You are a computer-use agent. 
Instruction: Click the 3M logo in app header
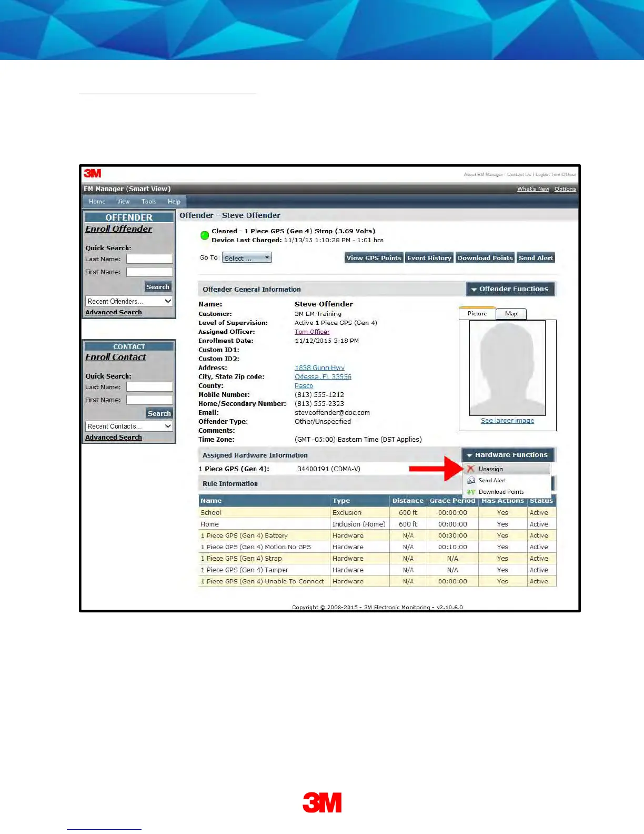click(x=93, y=173)
